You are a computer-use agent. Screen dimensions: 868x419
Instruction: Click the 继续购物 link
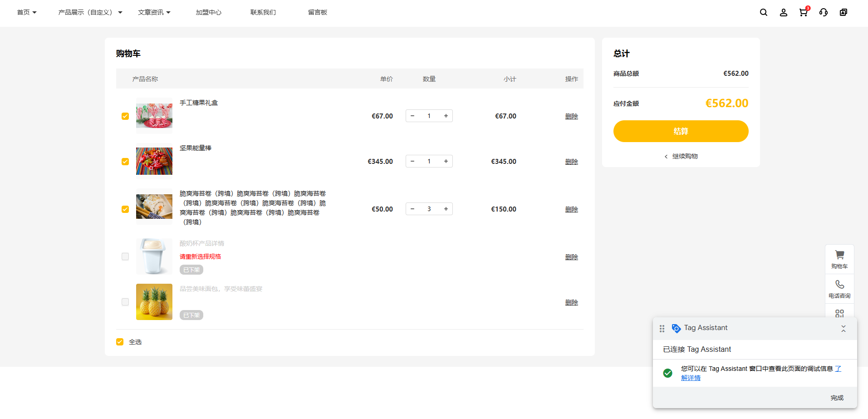[684, 156]
